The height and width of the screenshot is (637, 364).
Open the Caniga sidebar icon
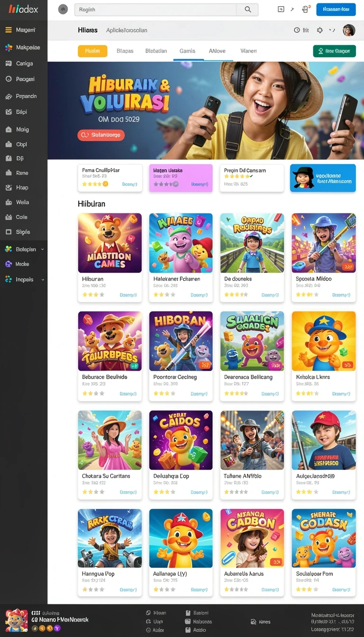8,63
